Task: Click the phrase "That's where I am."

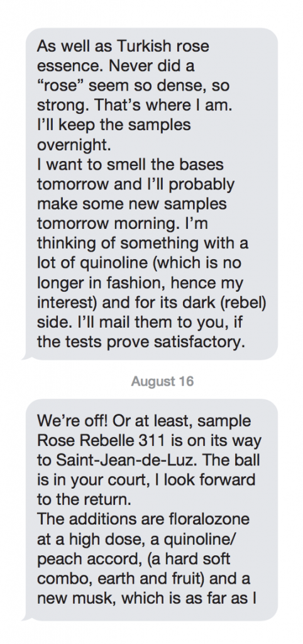Action: point(164,105)
